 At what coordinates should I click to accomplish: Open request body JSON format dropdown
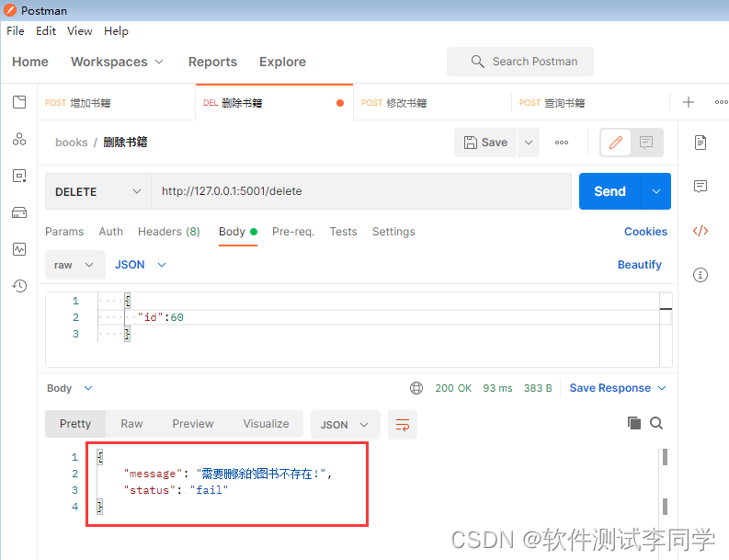click(x=141, y=265)
